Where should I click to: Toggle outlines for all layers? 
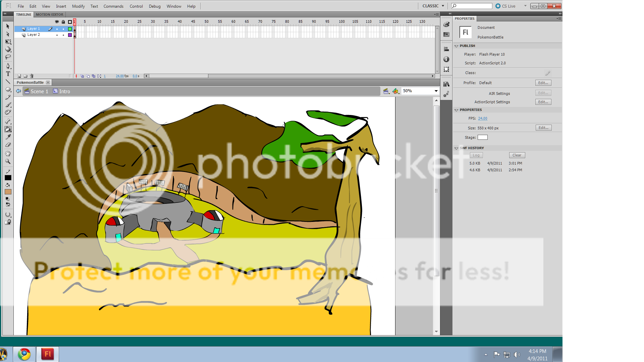tap(70, 22)
